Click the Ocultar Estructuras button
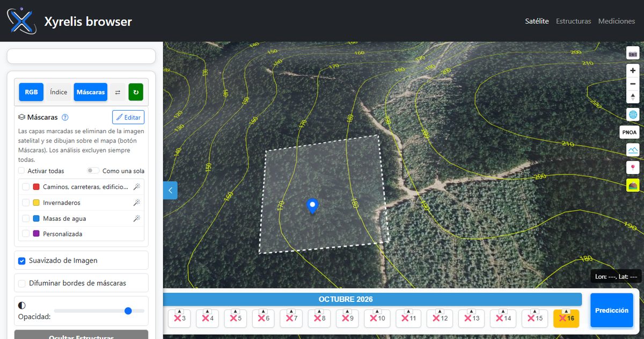The width and height of the screenshot is (644, 339). [x=81, y=335]
